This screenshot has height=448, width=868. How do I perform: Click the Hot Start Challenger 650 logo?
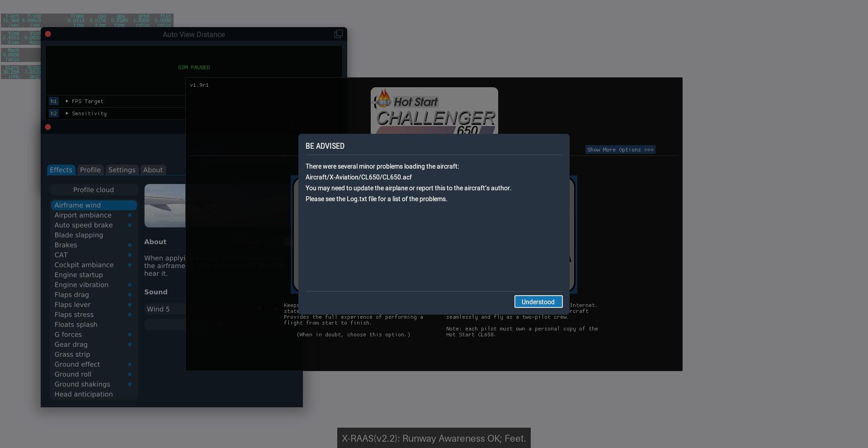pos(434,111)
